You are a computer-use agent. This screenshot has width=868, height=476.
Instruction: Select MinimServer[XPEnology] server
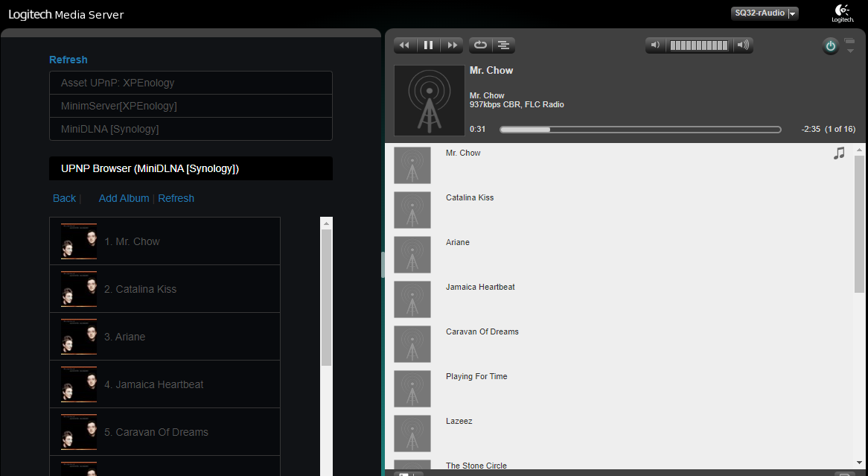tap(191, 106)
